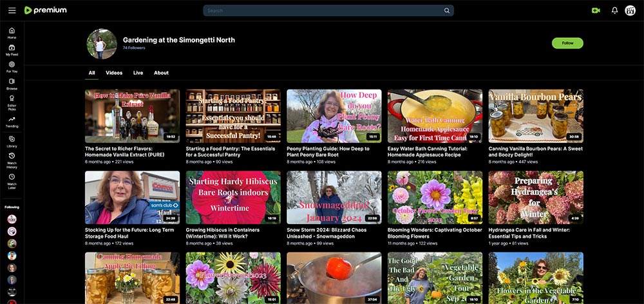The width and height of the screenshot is (644, 304).
Task: Click the 74 Followers link
Action: click(134, 48)
